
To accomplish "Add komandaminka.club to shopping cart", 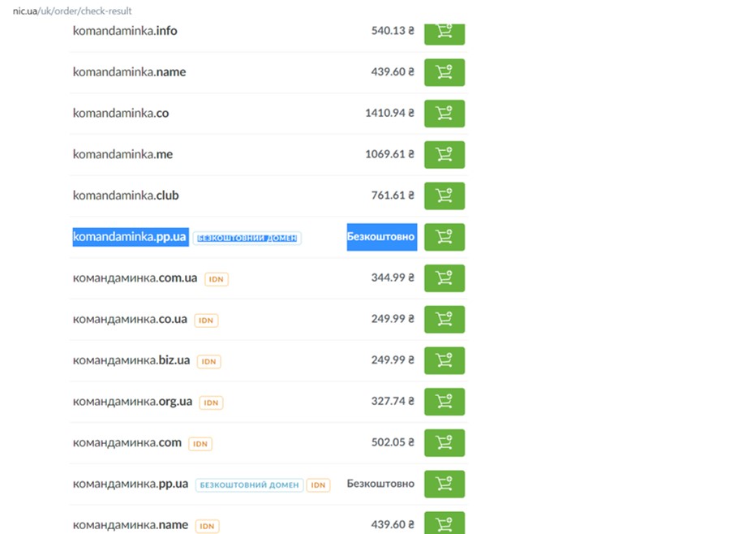I will click(444, 196).
